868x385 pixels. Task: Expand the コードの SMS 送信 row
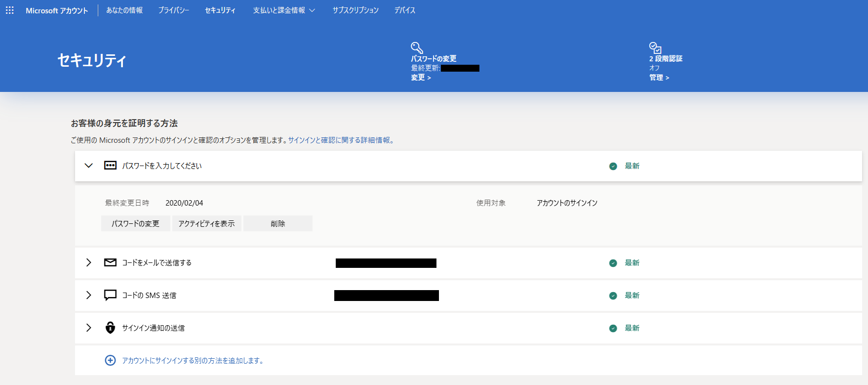click(88, 295)
